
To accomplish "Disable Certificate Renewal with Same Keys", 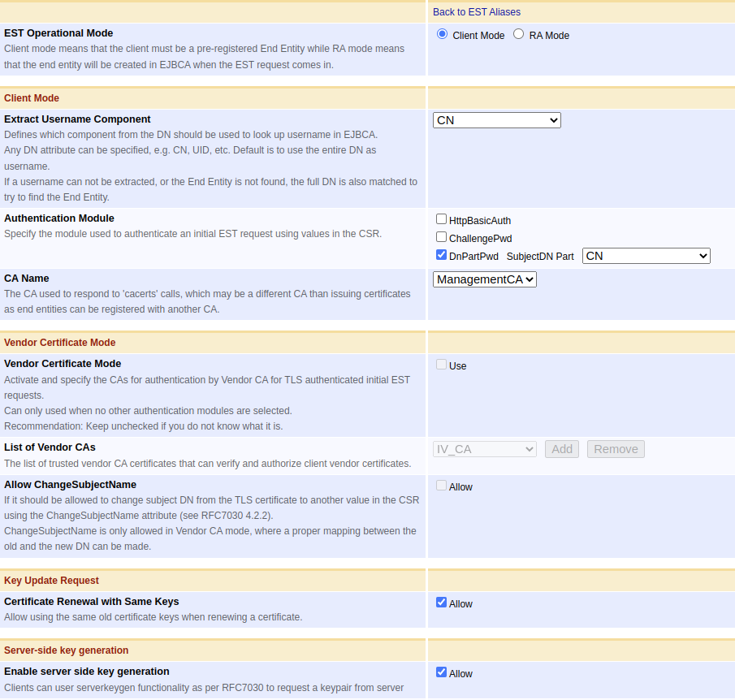I will tap(441, 601).
